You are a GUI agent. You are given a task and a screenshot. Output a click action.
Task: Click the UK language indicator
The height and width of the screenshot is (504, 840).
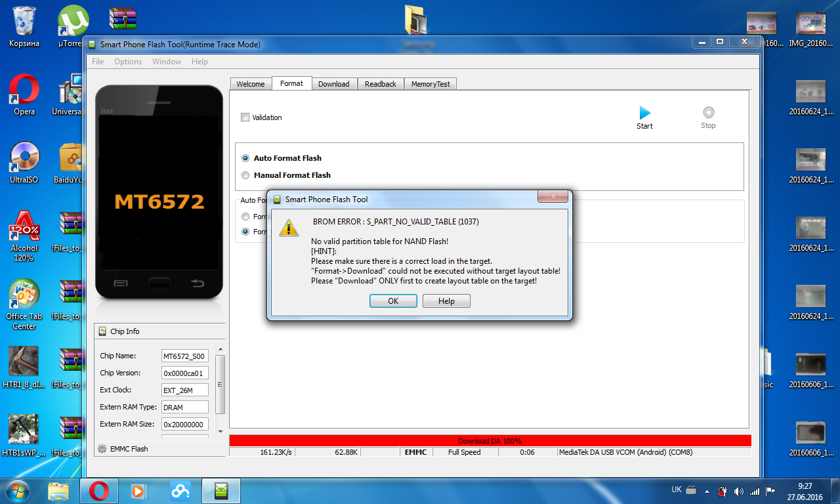point(677,490)
